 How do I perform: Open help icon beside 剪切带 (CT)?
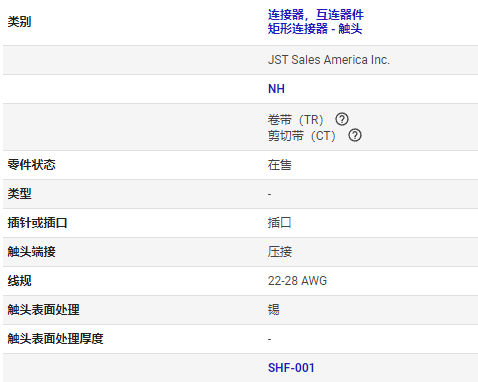coord(355,135)
